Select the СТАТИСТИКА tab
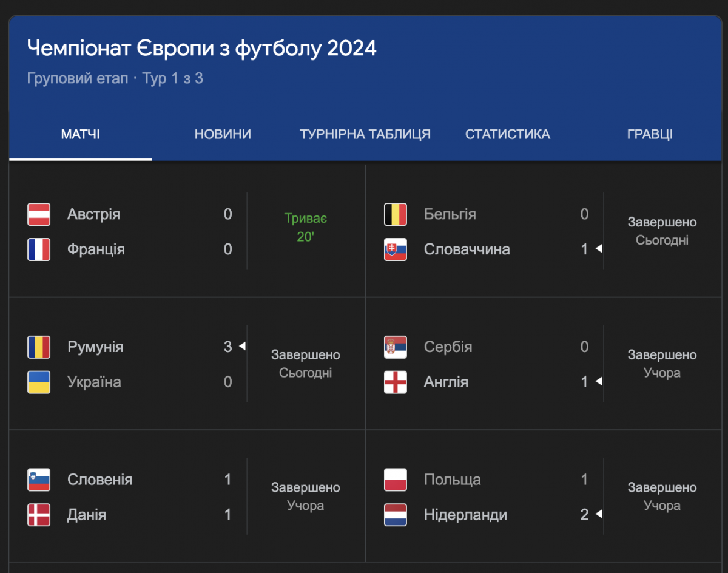This screenshot has height=573, width=728. (x=508, y=134)
